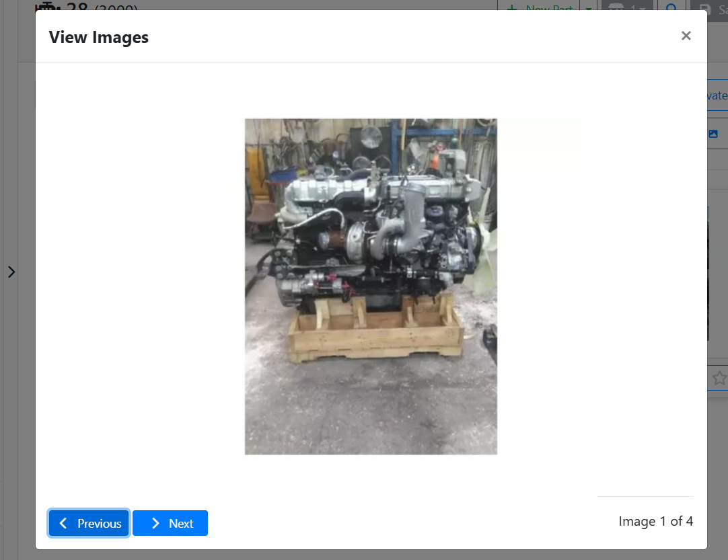The width and height of the screenshot is (728, 560).
Task: Click the left chevron icon in Previous
Action: pyautogui.click(x=63, y=523)
